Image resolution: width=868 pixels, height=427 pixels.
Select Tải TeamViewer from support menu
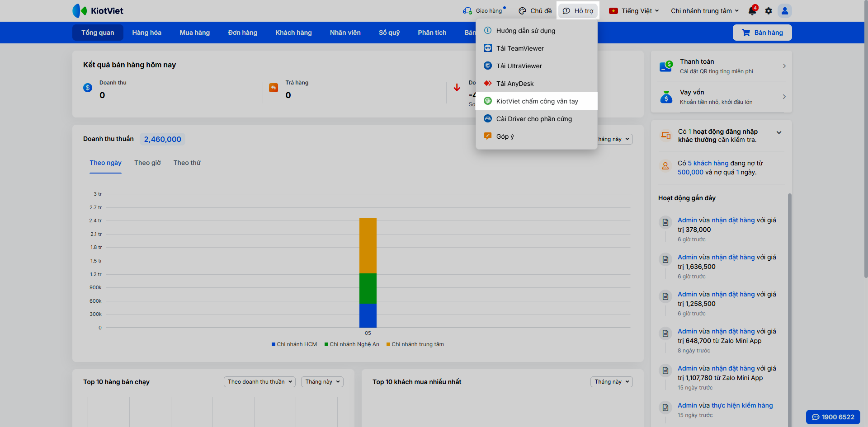(x=537, y=48)
